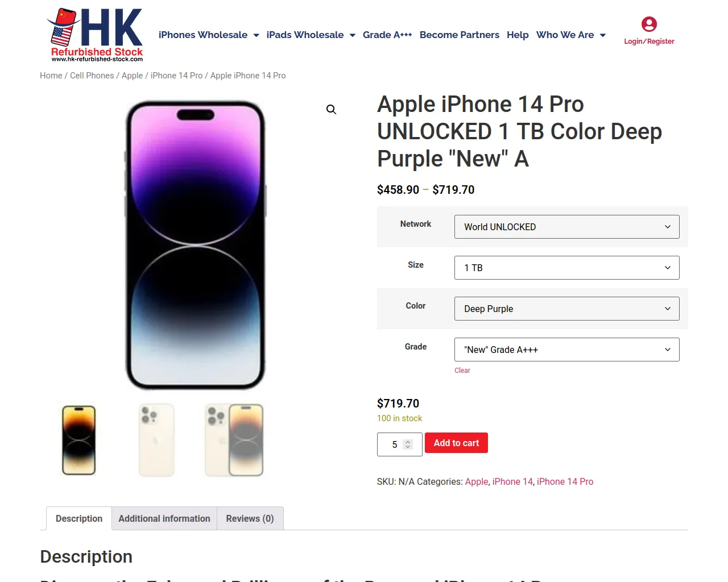Open the Grade selection dropdown

pos(566,350)
